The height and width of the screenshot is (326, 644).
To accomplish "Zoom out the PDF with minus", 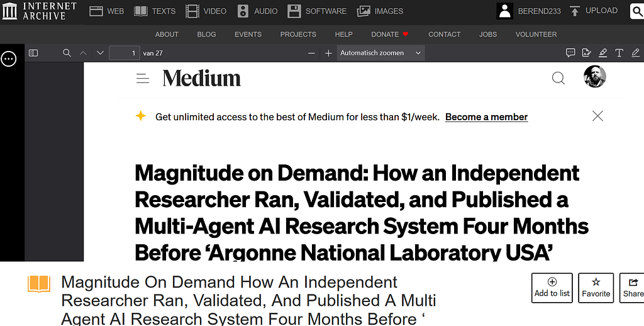I will pyautogui.click(x=311, y=53).
